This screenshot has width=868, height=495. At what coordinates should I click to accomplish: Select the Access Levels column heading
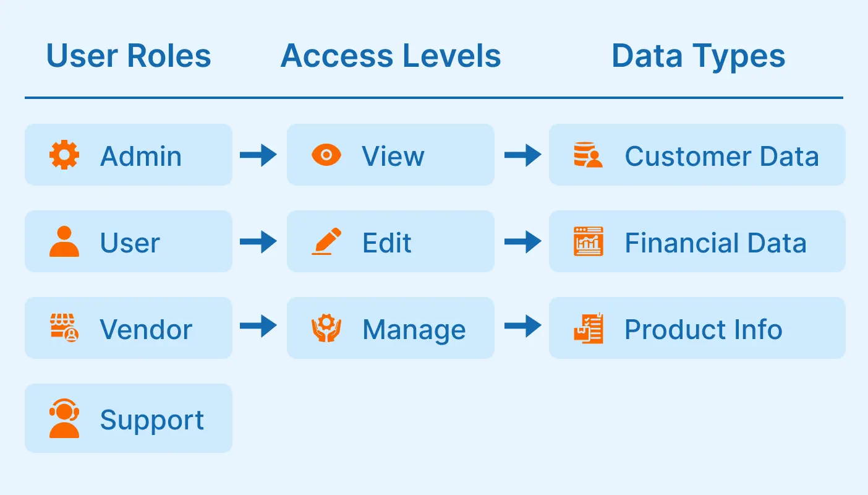point(391,56)
